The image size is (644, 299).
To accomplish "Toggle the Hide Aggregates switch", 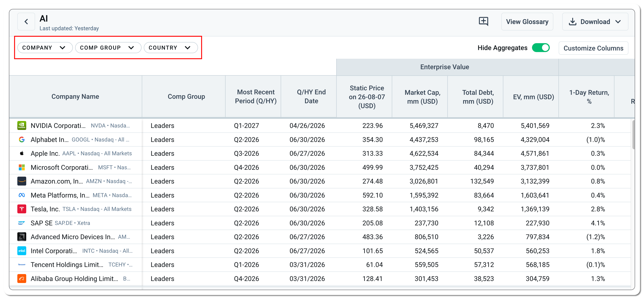I will pos(541,48).
